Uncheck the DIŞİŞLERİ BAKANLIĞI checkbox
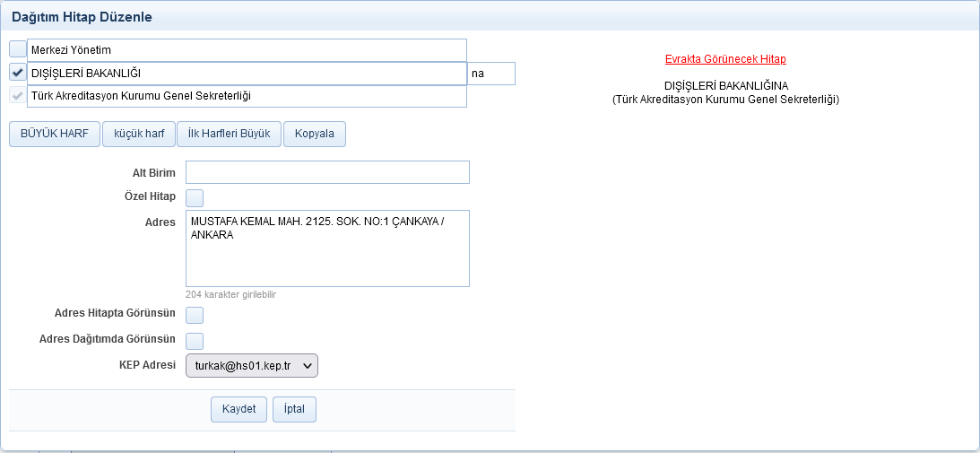Image resolution: width=980 pixels, height=453 pixels. [x=18, y=73]
